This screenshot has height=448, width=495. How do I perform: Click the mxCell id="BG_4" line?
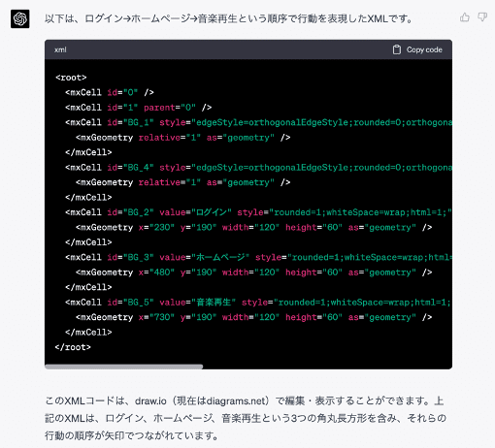tap(258, 168)
